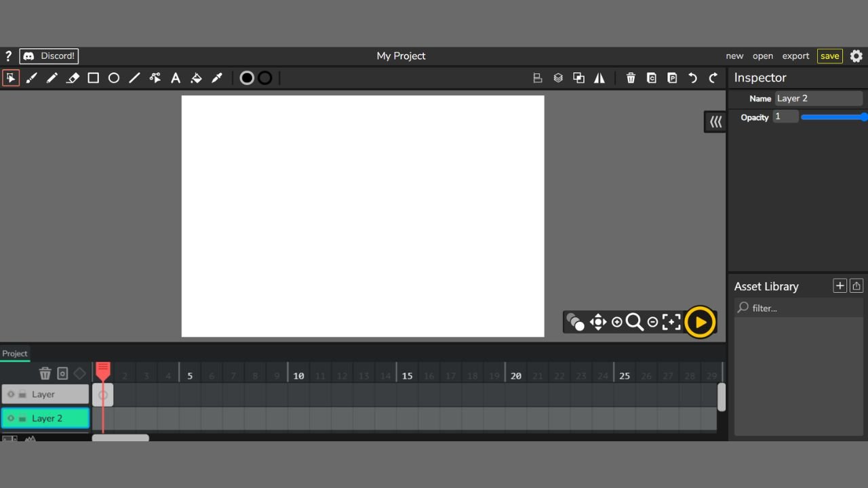Image resolution: width=868 pixels, height=488 pixels.
Task: Click the Opacity value field
Action: [785, 117]
